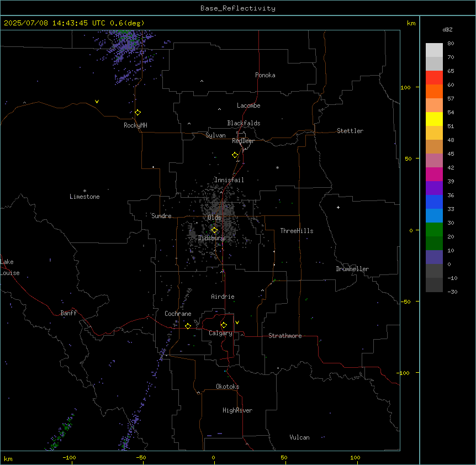The image size is (476, 465).
Task: Click the Lake Louise label
Action: coord(10,267)
